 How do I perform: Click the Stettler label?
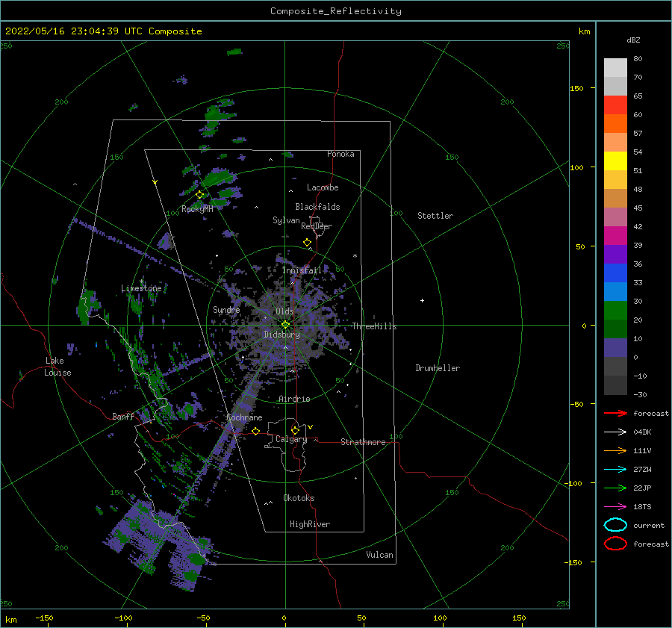[x=435, y=216]
